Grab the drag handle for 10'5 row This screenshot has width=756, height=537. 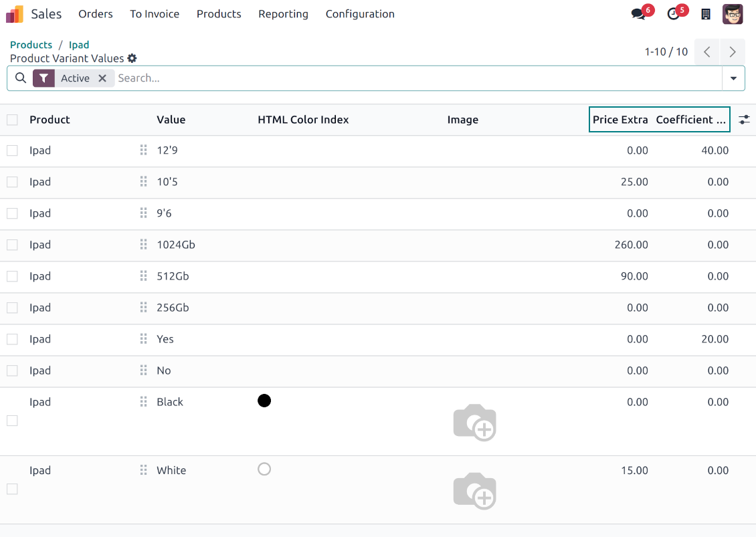tap(143, 182)
